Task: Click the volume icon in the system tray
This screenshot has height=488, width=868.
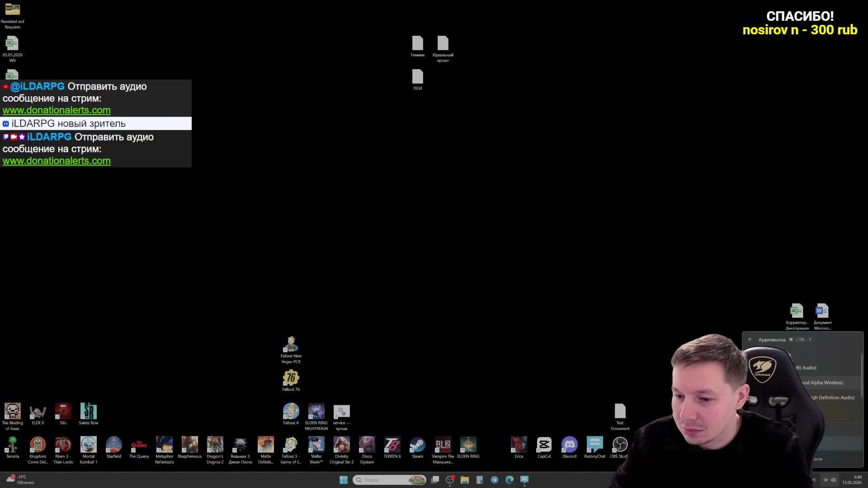Action: (x=834, y=480)
